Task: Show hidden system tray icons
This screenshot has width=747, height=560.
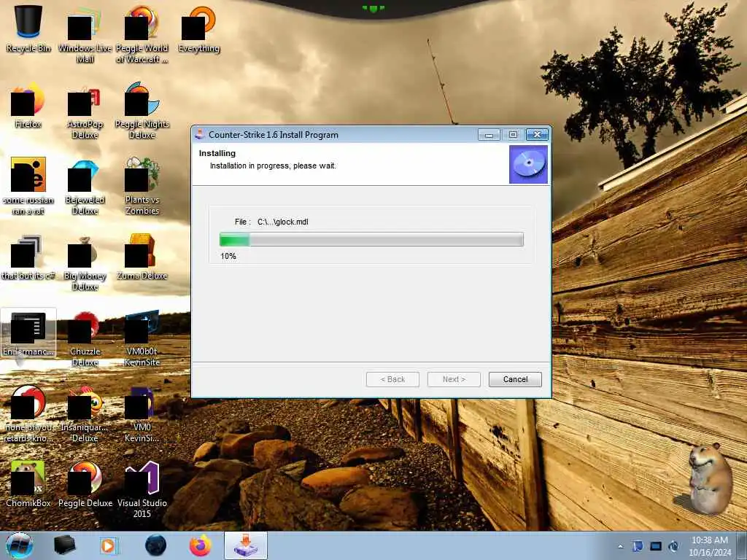Action: pos(620,546)
